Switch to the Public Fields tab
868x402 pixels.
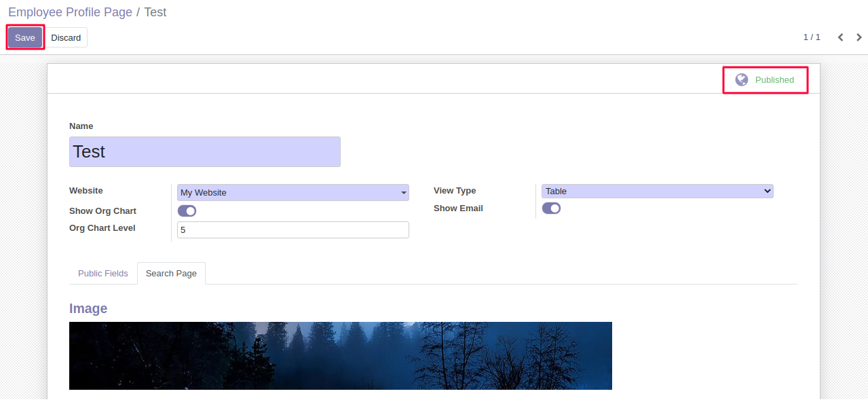103,274
